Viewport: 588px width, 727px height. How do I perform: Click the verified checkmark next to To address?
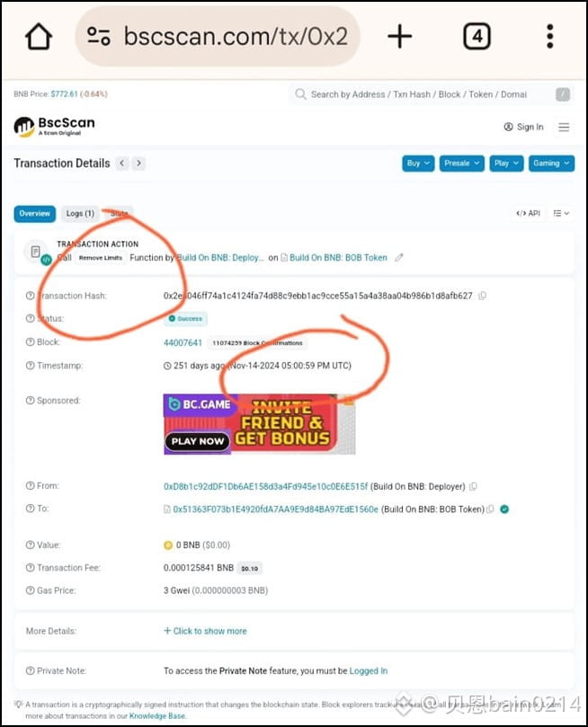pyautogui.click(x=504, y=510)
